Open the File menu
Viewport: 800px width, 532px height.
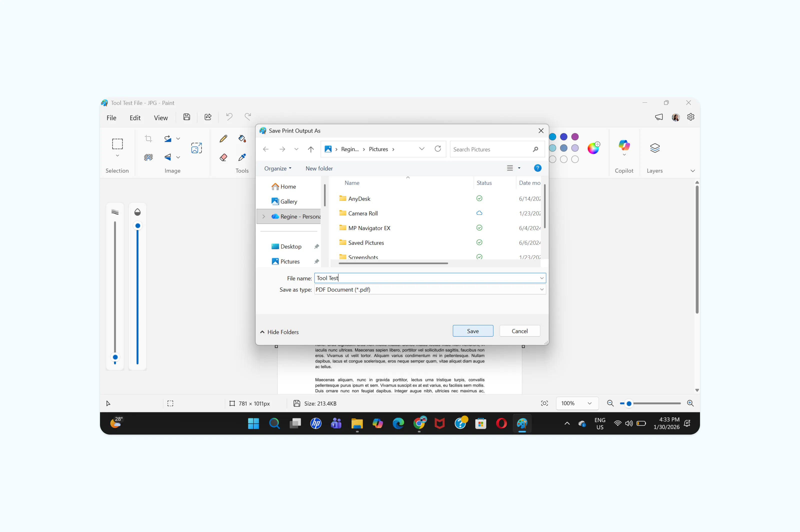point(111,118)
